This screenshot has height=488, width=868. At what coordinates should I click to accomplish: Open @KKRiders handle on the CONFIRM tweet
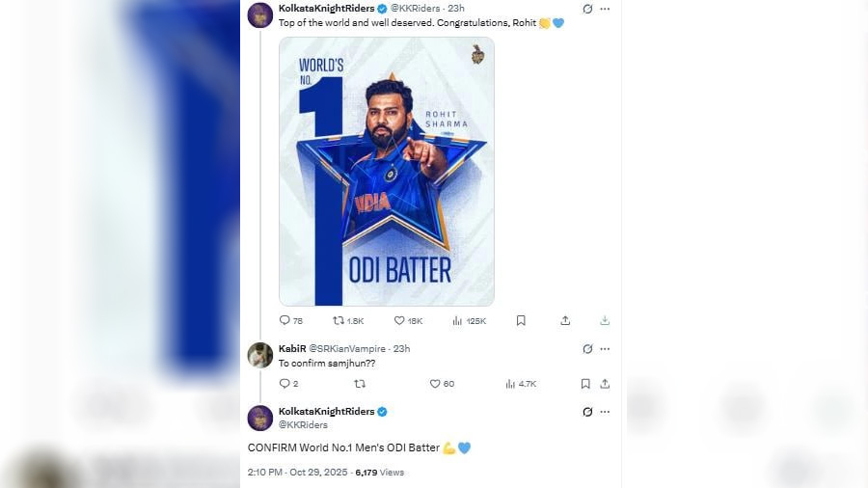[303, 424]
